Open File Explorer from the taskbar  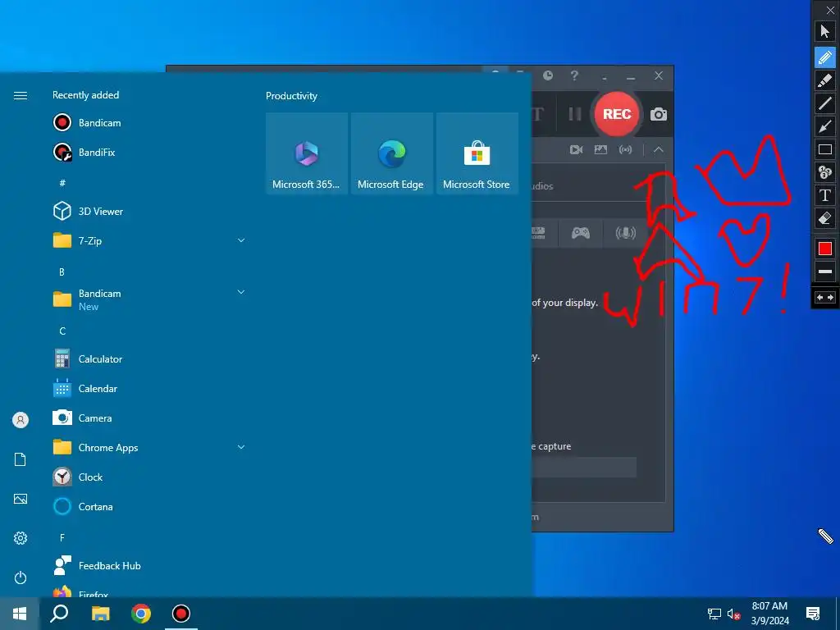100,614
